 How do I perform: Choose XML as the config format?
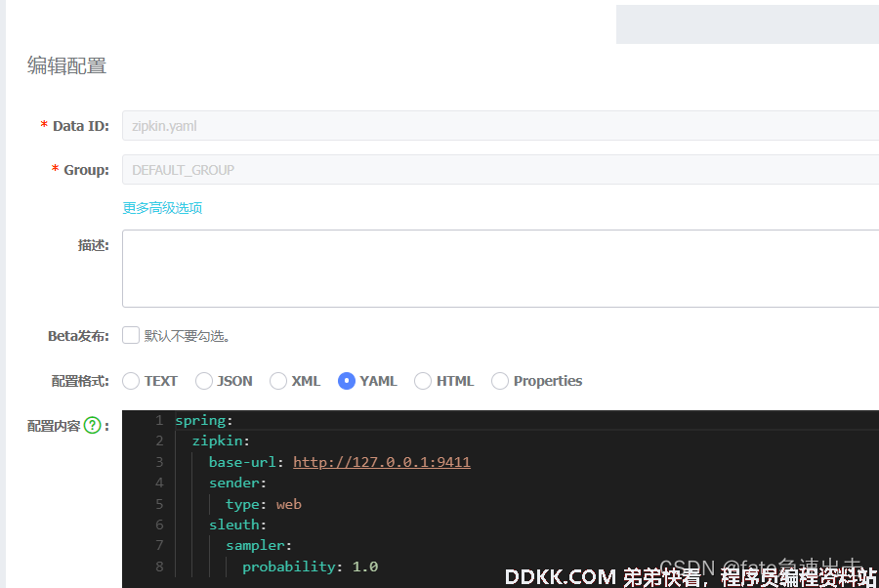pyautogui.click(x=278, y=381)
